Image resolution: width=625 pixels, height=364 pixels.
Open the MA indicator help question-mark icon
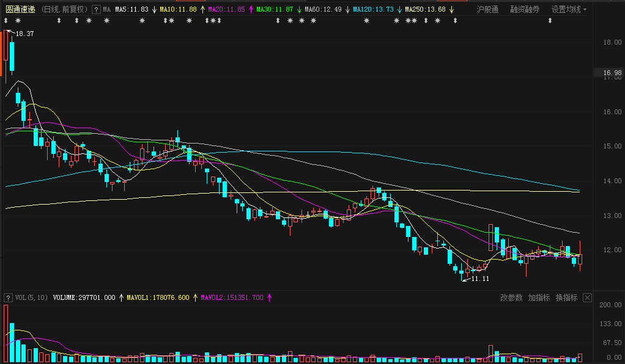(95, 10)
